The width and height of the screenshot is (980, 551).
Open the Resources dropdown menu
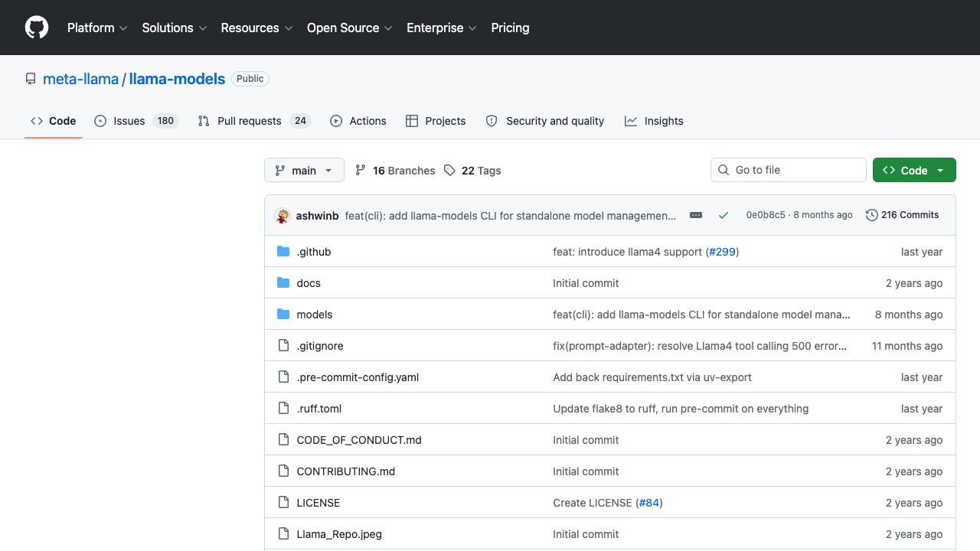pyautogui.click(x=256, y=28)
